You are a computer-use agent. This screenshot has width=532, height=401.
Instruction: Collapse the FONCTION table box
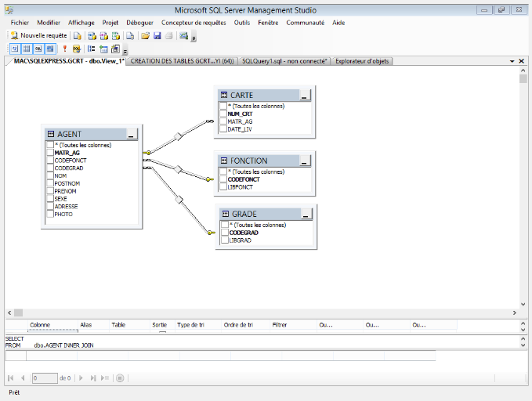tap(305, 161)
